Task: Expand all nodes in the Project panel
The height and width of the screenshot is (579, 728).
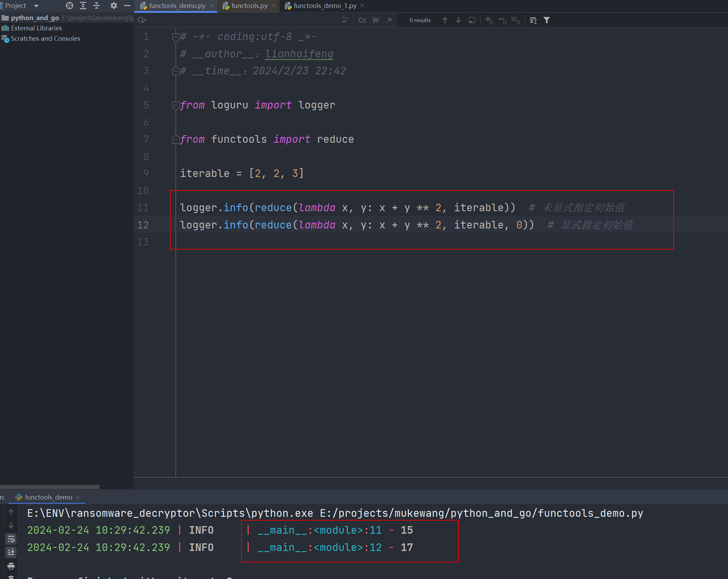Action: pos(82,6)
